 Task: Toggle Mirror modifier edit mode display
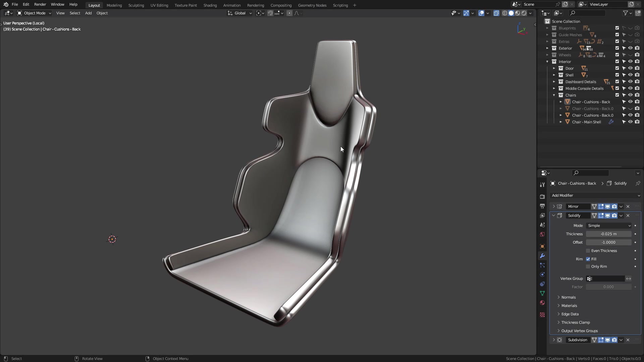[x=601, y=206]
